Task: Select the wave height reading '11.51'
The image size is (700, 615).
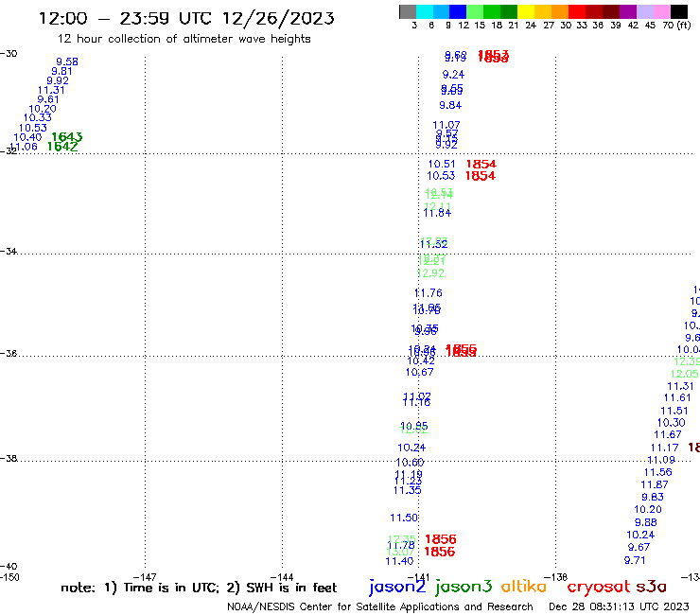Action: click(x=674, y=411)
